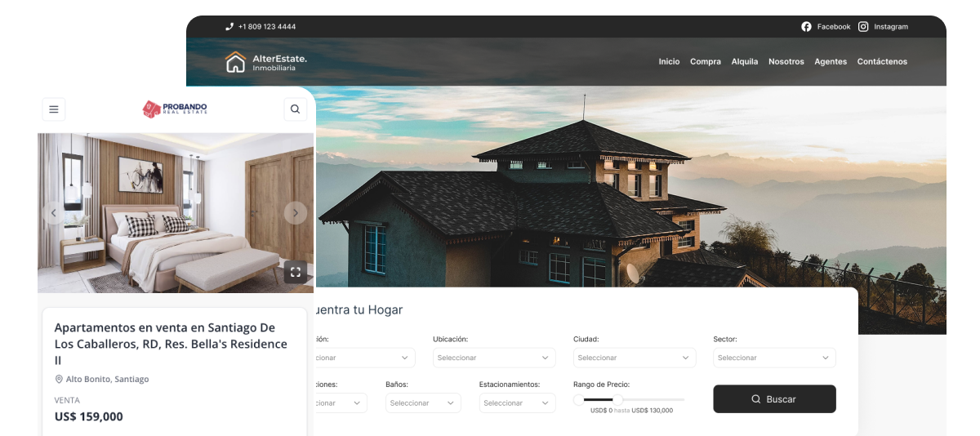Click the Rango de Precio slider track

(629, 400)
